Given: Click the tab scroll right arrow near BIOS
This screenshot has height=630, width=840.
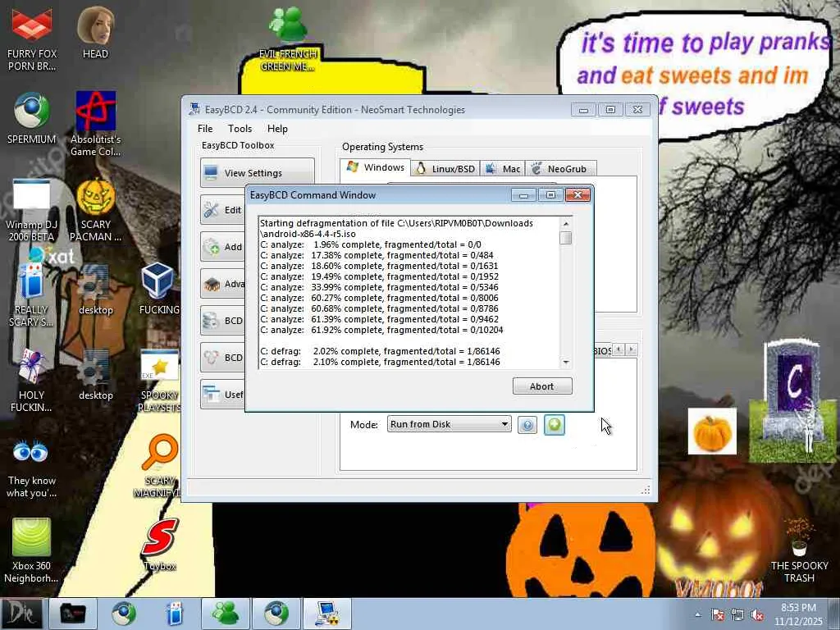Looking at the screenshot, I should 632,349.
